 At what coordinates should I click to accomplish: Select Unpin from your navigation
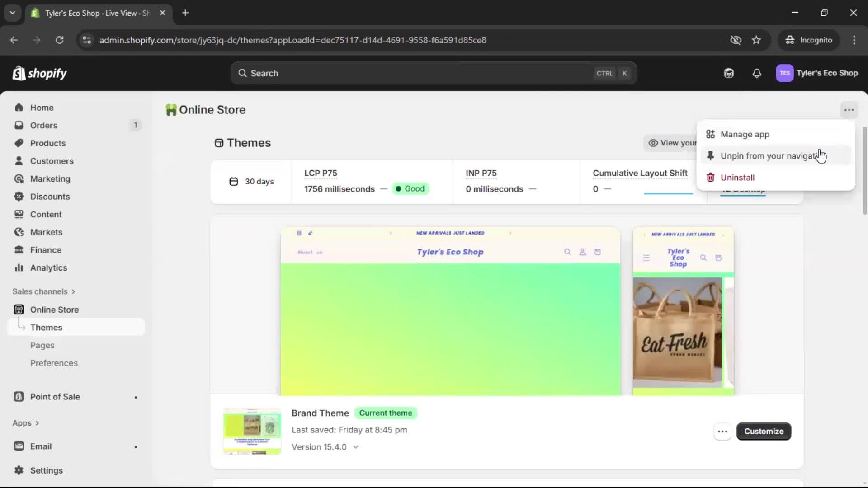coord(769,156)
